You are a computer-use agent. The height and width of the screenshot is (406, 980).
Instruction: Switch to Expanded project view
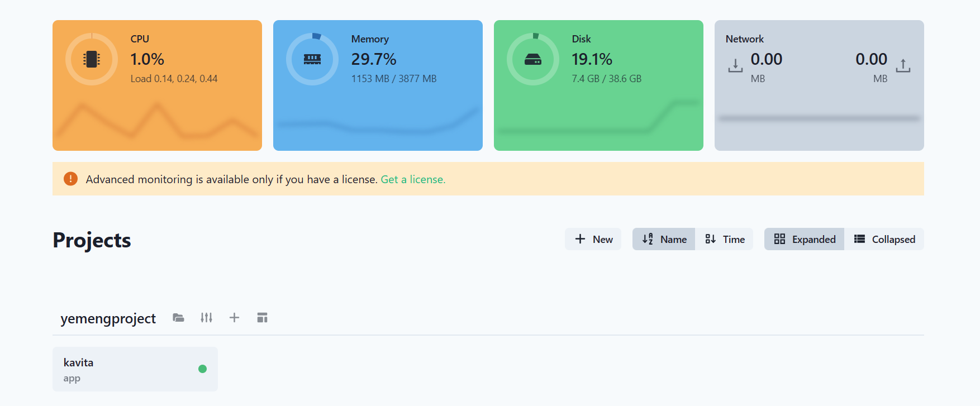click(x=804, y=239)
